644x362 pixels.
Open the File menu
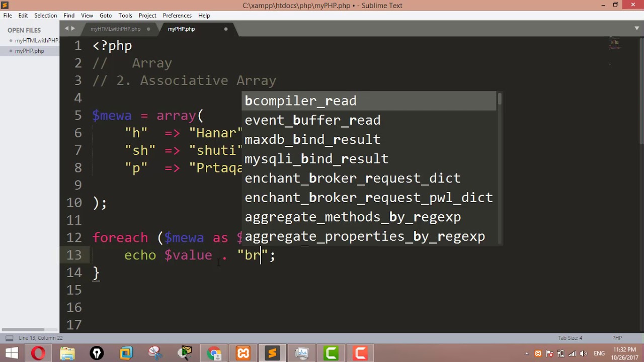[8, 16]
